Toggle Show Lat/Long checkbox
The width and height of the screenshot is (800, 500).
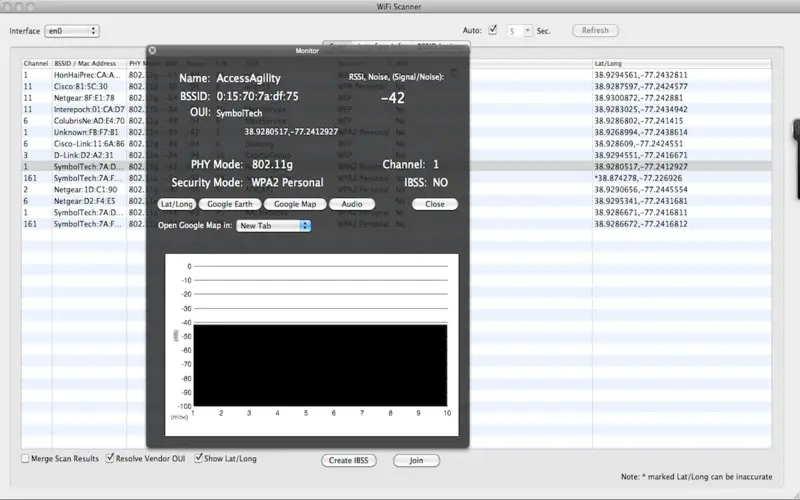pos(198,458)
